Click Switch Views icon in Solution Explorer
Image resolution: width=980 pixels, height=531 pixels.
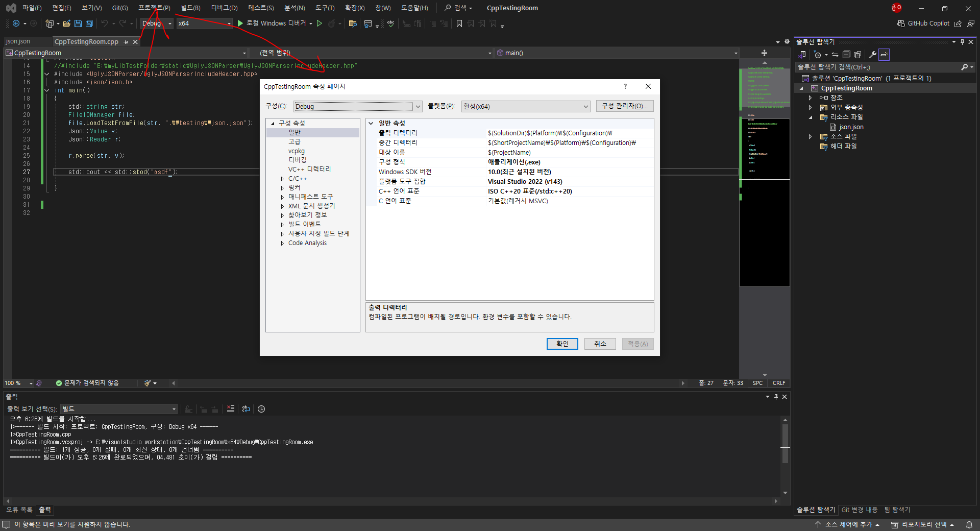802,55
